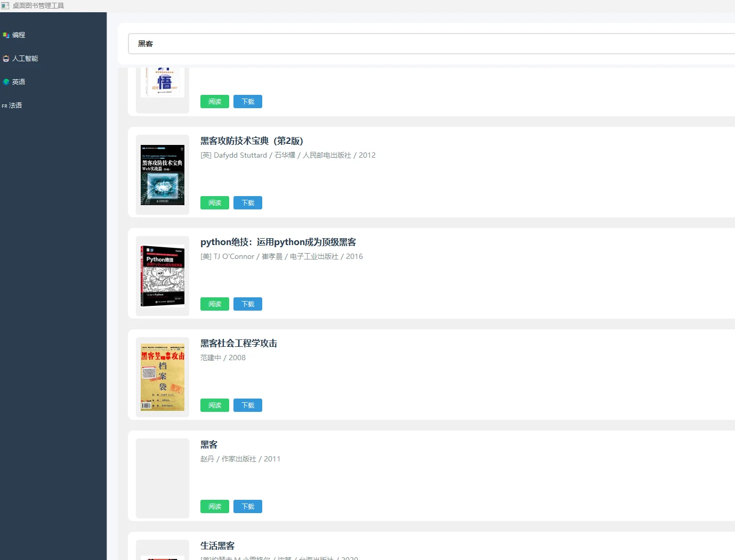Viewport: 735px width, 560px height.
Task: Click the title python绝技：运用python成为顶级黑客
Action: pos(278,242)
